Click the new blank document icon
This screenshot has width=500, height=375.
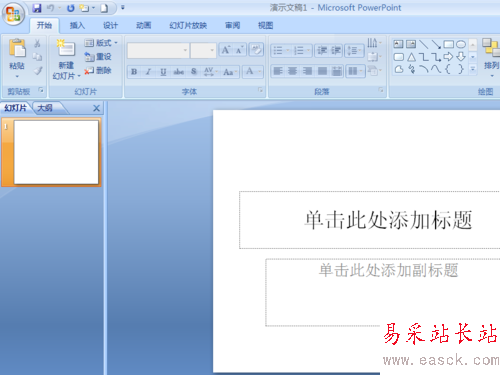pyautogui.click(x=104, y=8)
